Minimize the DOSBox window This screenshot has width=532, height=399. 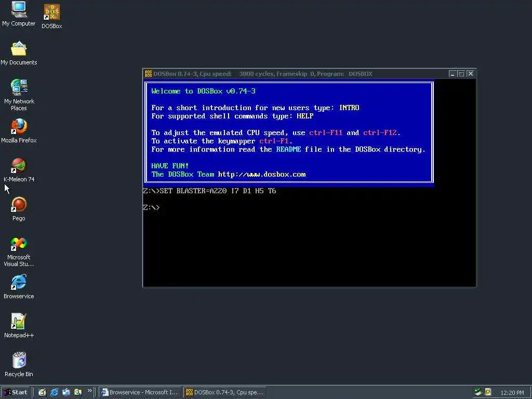tap(452, 74)
